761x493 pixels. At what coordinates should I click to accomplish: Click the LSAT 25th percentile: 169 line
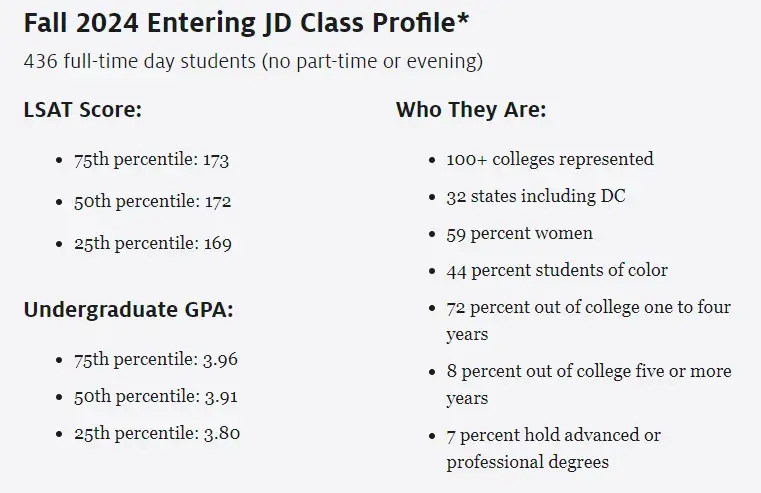coord(152,243)
